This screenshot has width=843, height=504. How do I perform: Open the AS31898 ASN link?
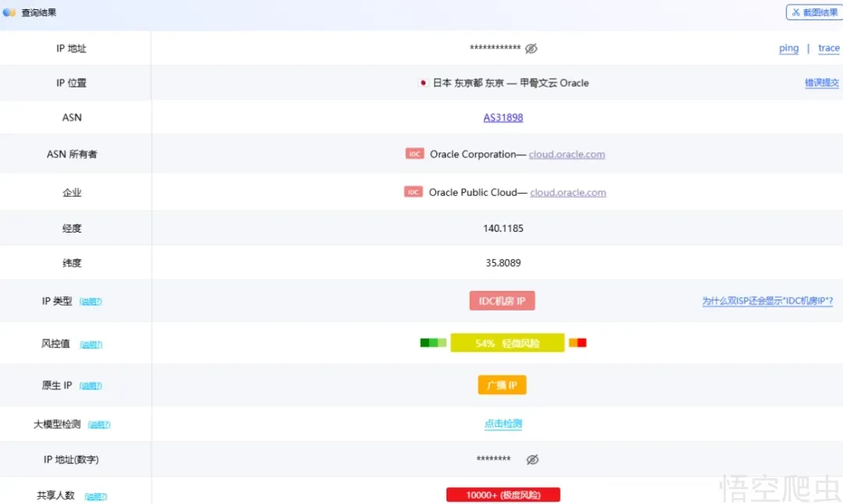(503, 118)
